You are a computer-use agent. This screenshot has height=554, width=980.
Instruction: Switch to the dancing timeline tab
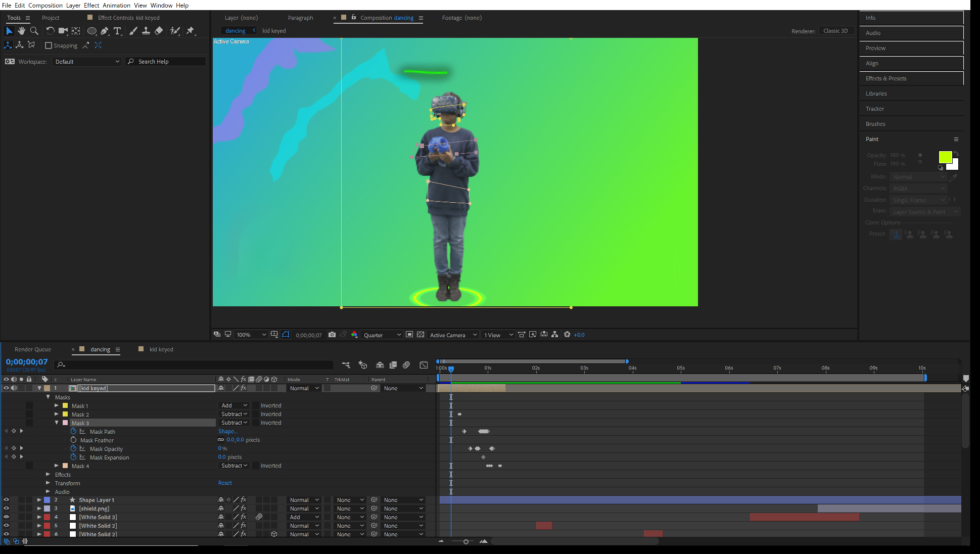[100, 349]
